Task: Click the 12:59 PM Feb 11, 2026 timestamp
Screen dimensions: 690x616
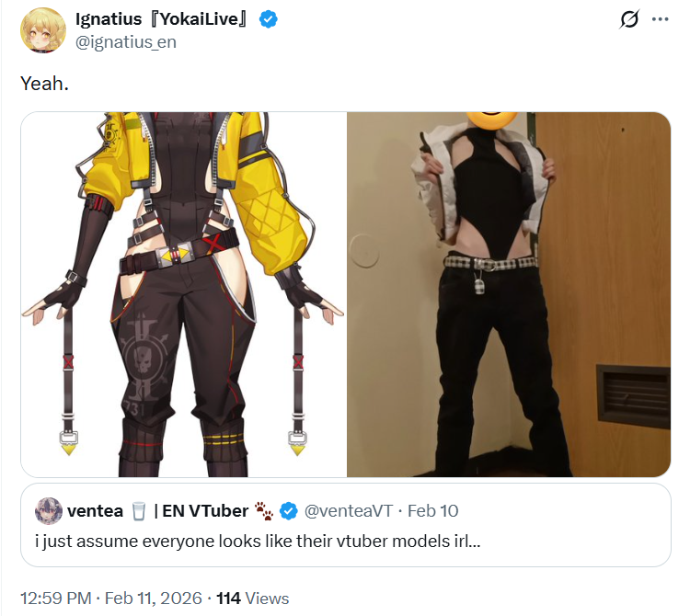Action: 111,599
